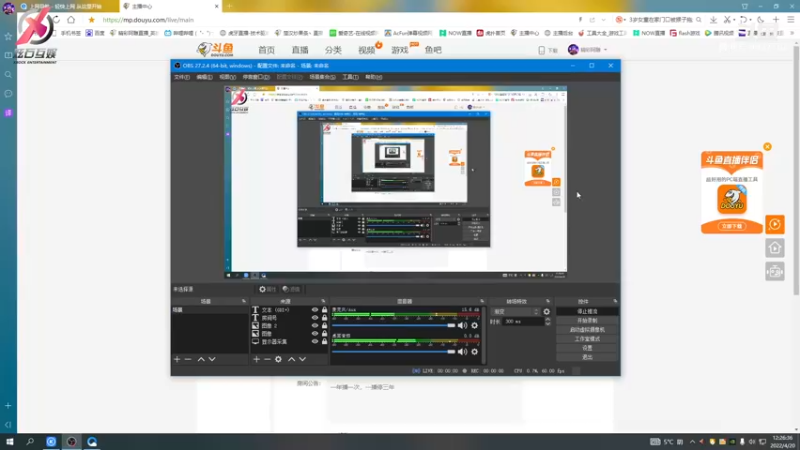
Task: Click 启动虚拟摄像机 button
Action: point(587,330)
